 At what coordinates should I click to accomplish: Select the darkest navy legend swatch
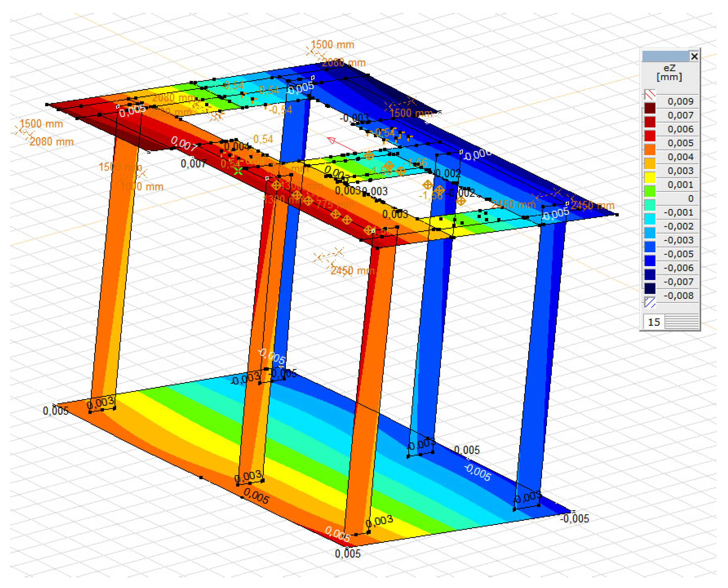(650, 289)
